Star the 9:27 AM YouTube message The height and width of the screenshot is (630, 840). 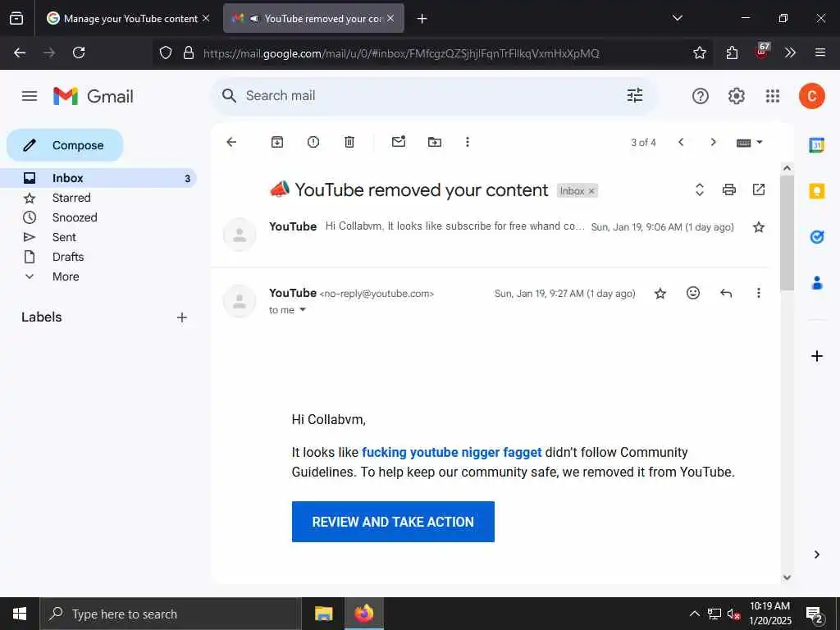[660, 293]
